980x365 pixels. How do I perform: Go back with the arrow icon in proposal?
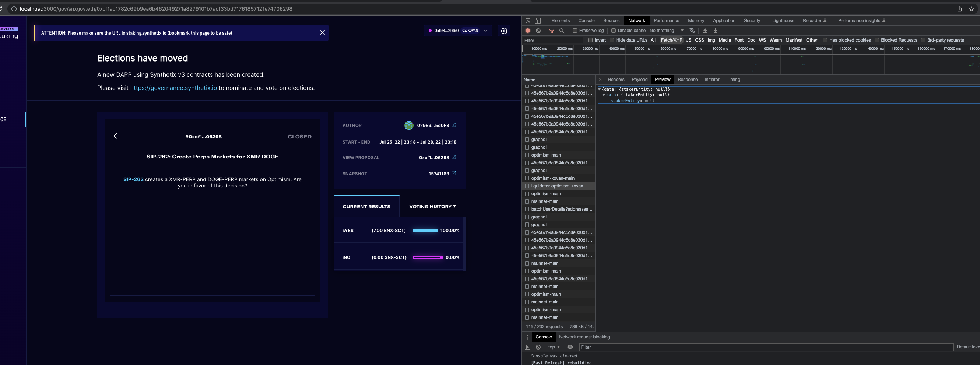tap(116, 136)
